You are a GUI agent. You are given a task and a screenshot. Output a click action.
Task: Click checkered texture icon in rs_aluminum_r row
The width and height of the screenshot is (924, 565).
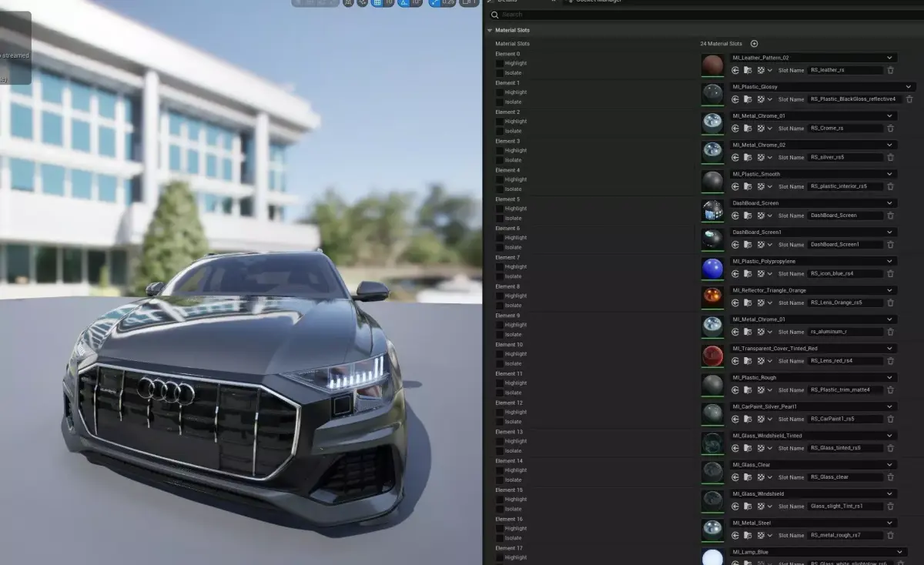tap(761, 332)
